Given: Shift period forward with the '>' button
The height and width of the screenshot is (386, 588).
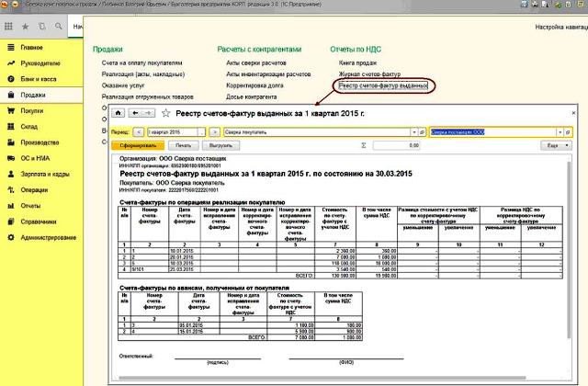Looking at the screenshot, I should tap(214, 131).
